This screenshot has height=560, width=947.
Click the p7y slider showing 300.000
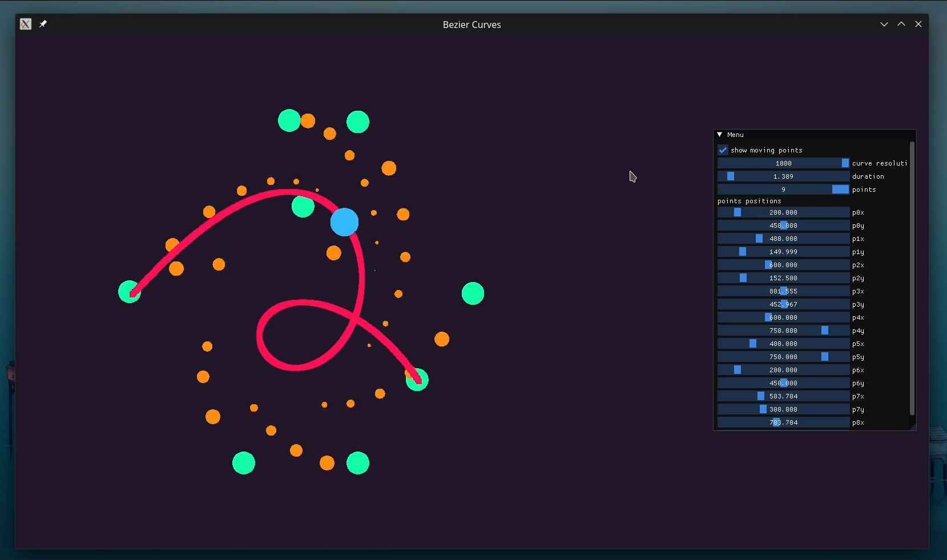(783, 409)
